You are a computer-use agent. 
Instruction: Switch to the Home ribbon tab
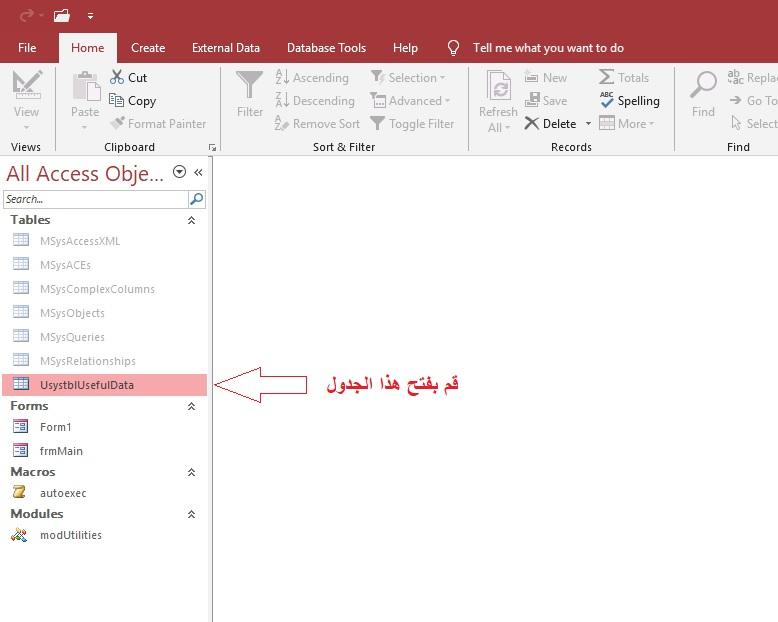(88, 48)
